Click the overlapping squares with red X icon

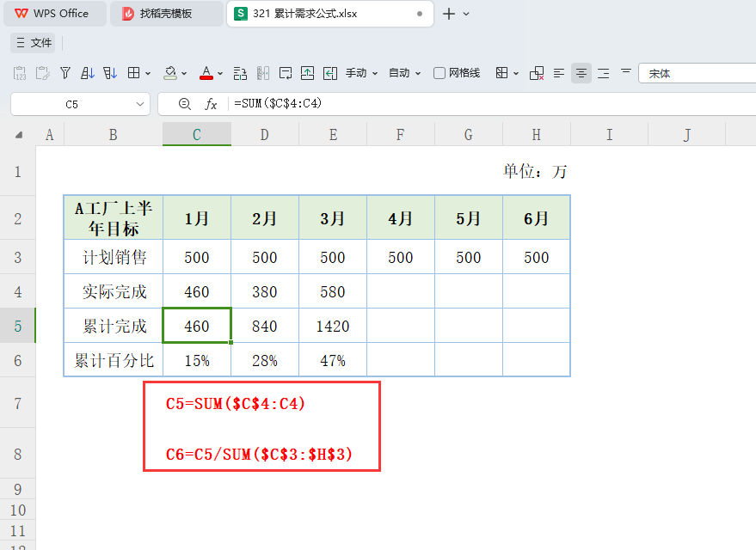click(537, 73)
